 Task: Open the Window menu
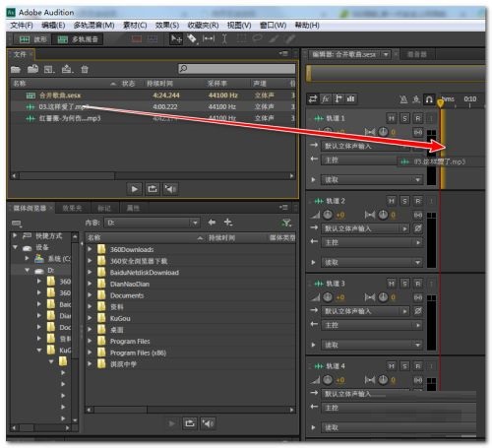tap(273, 26)
